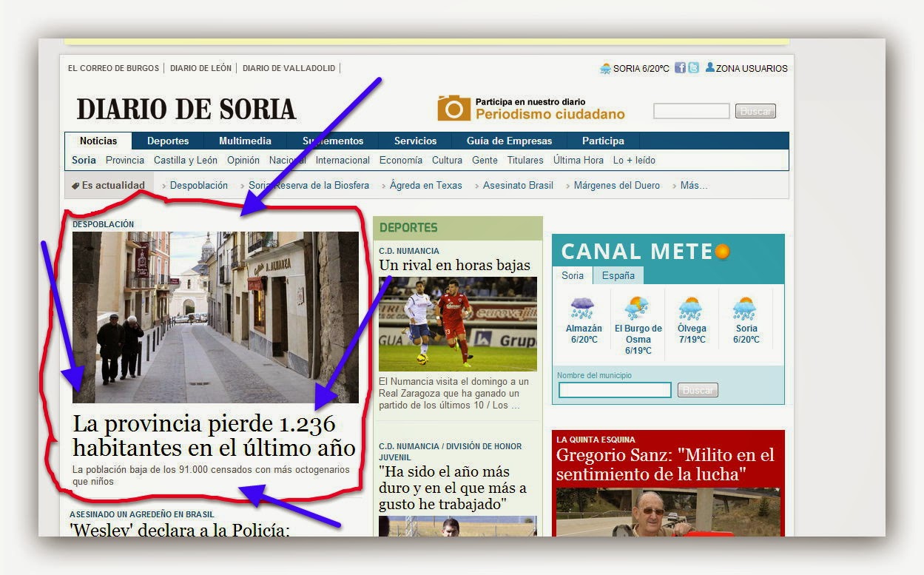
Task: Open the Despoblación trending topic
Action: 199,185
